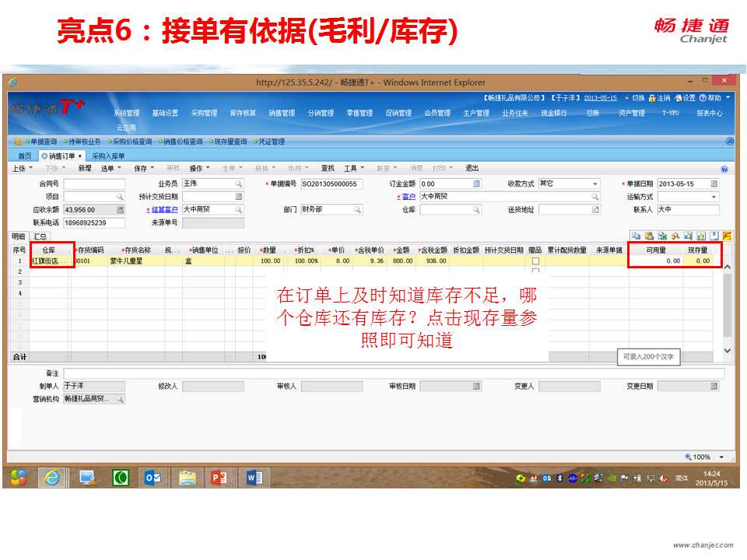747x560 pixels.
Task: Expand the 运输方式 dropdown
Action: [714, 198]
